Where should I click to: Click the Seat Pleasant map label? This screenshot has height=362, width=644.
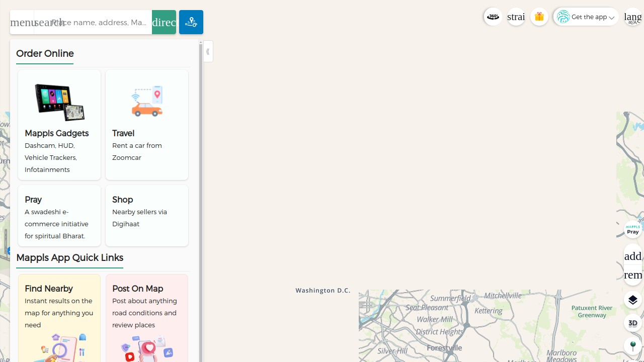(x=427, y=307)
